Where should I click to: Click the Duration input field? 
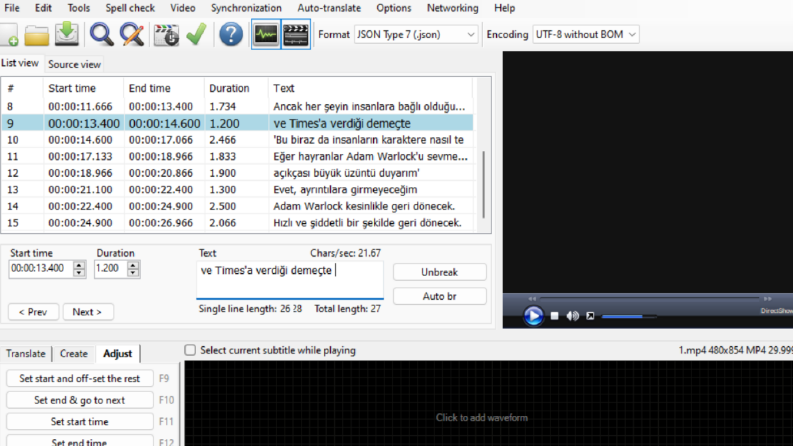(x=110, y=269)
